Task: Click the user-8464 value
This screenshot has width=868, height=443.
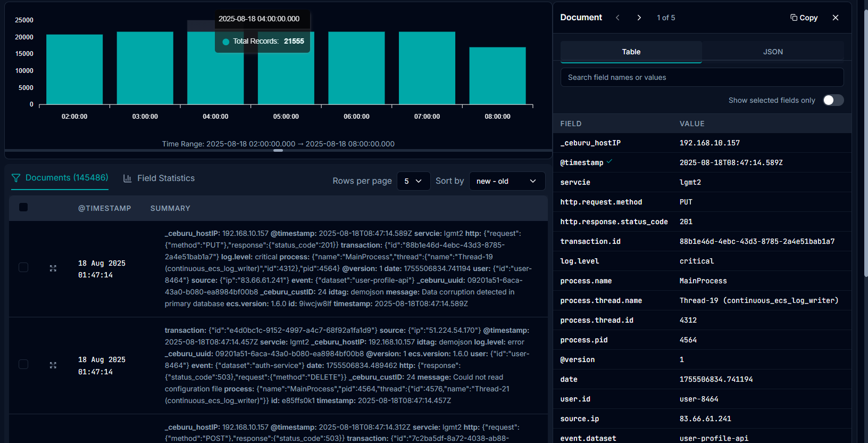Action: (x=699, y=399)
